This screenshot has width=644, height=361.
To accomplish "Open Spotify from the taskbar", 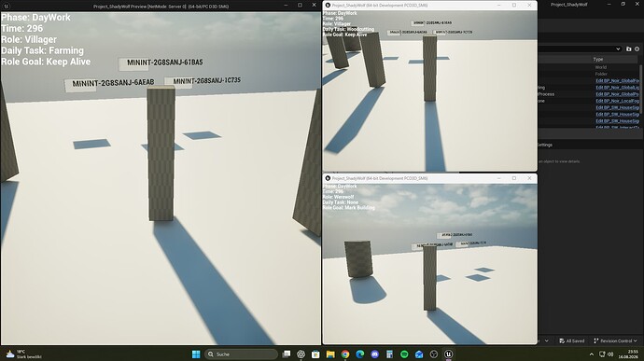I will click(x=404, y=354).
